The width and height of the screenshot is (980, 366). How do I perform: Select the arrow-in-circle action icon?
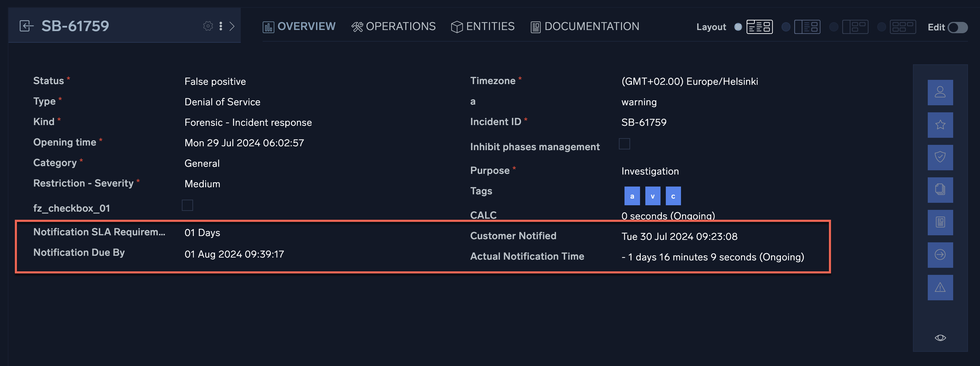coord(940,255)
